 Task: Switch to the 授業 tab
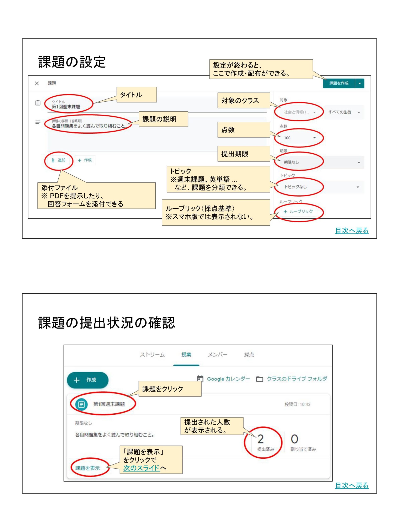pyautogui.click(x=186, y=355)
